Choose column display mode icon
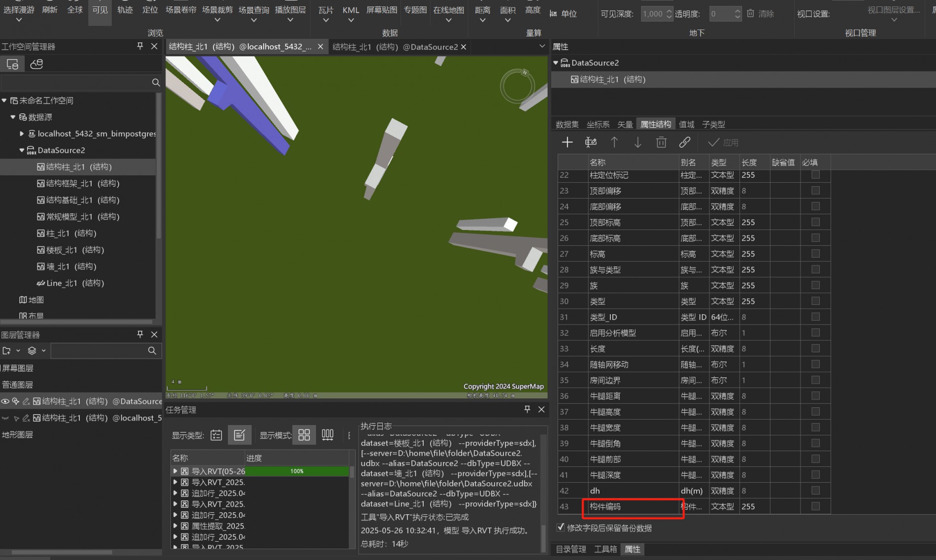936x560 pixels. (x=328, y=435)
